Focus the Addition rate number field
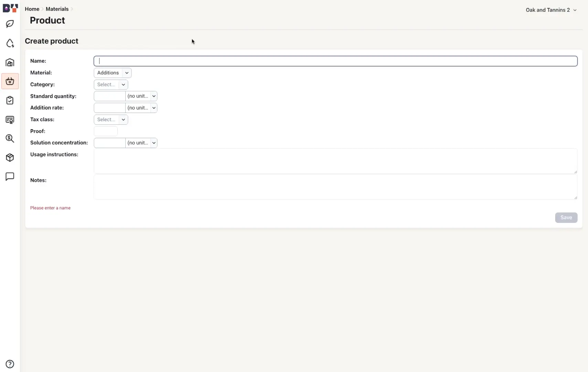 (110, 108)
